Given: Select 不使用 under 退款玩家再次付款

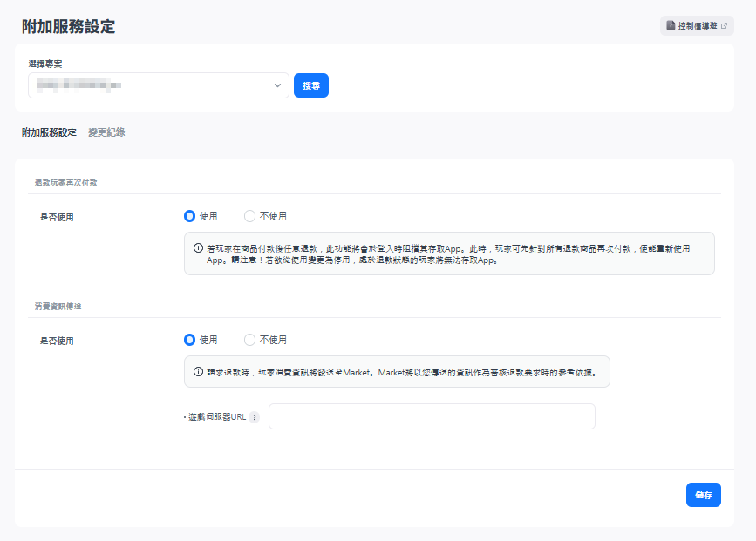Looking at the screenshot, I should [250, 216].
